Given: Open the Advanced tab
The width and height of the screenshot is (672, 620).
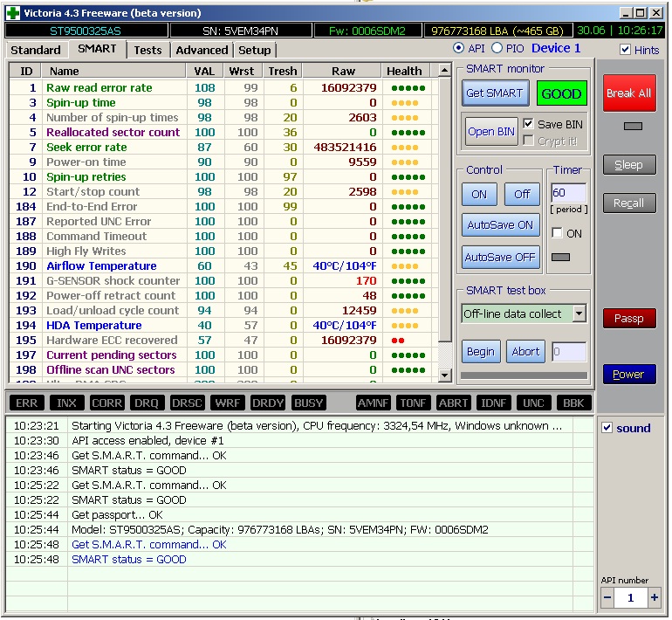Looking at the screenshot, I should (202, 50).
